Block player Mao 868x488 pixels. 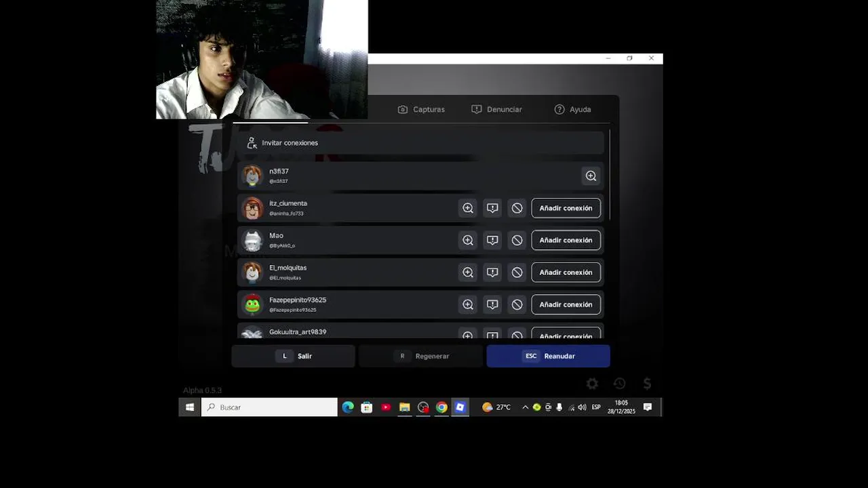pyautogui.click(x=517, y=240)
